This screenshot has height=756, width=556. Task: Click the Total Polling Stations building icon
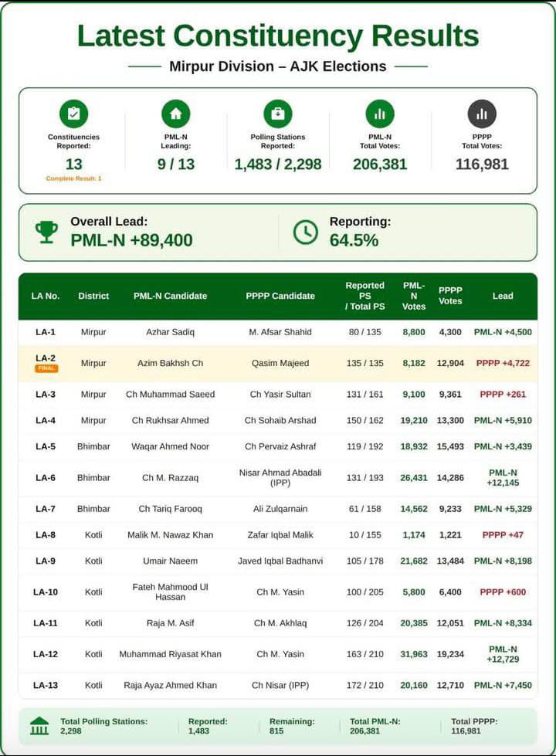39,726
